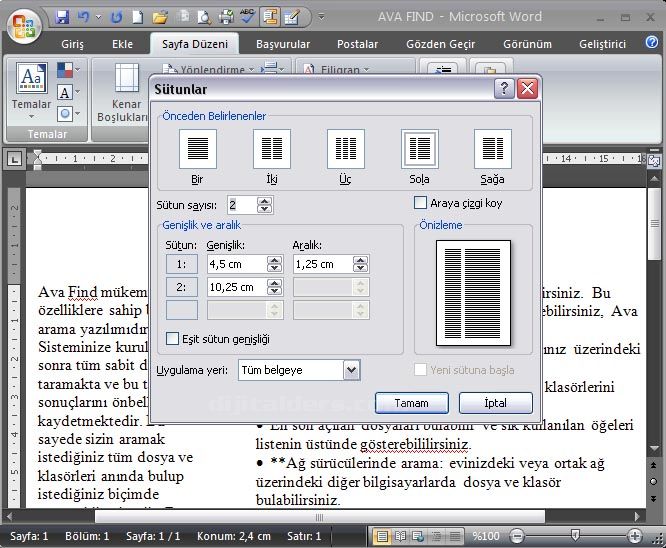666x548 pixels.
Task: Switch to Print Layout view in status bar
Action: (382, 537)
